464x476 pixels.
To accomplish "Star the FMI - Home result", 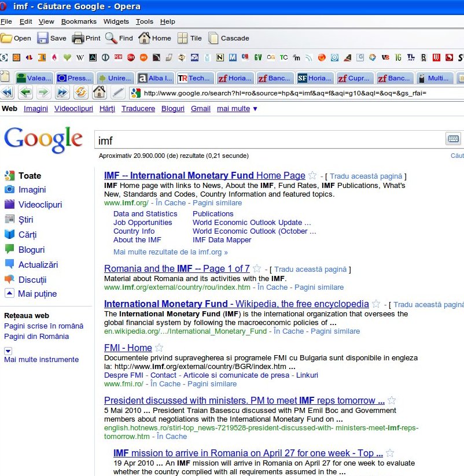I will (159, 348).
